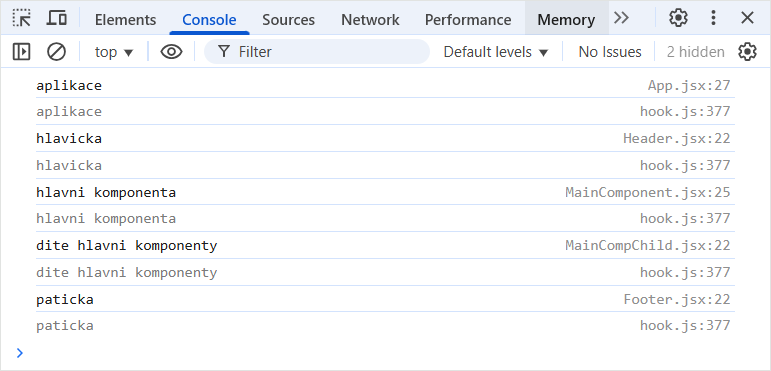Open the Header.jsx:22 source link
Screen dimensions: 771x371
(x=677, y=139)
